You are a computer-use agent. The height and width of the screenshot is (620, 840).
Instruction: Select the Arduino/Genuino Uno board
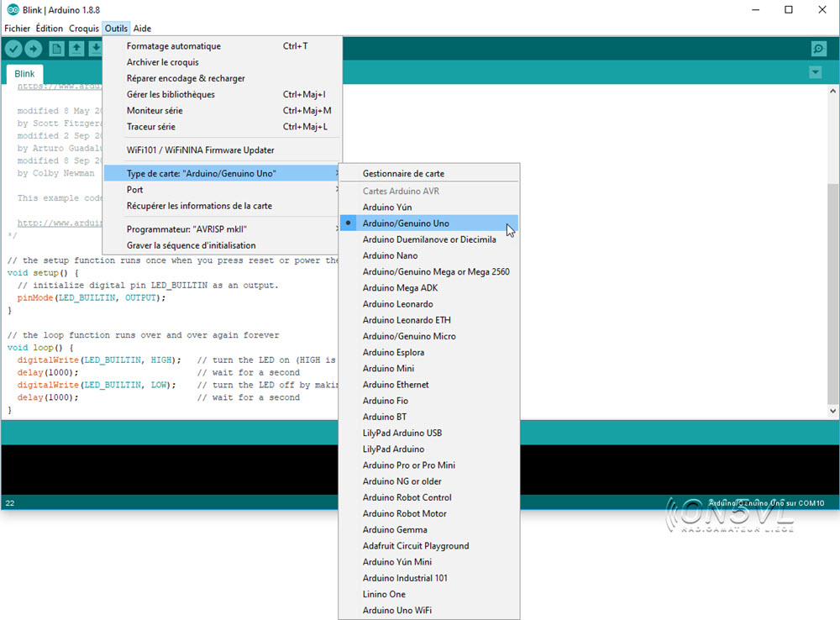point(429,223)
